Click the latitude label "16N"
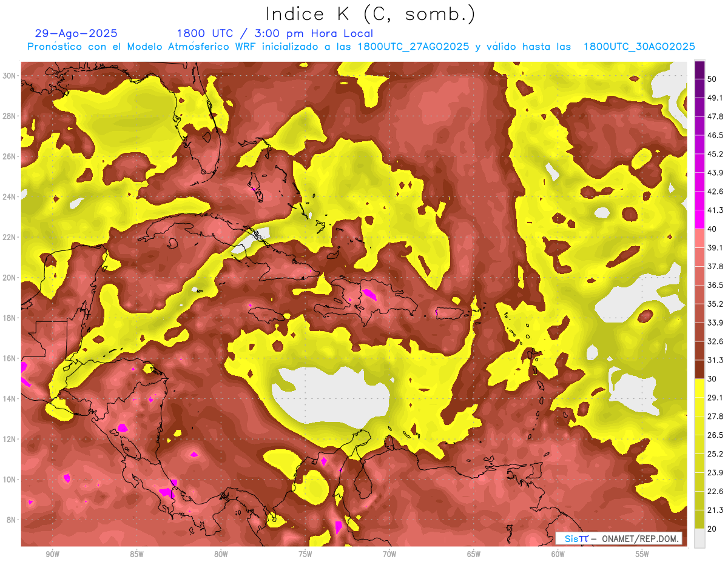 click(x=10, y=358)
